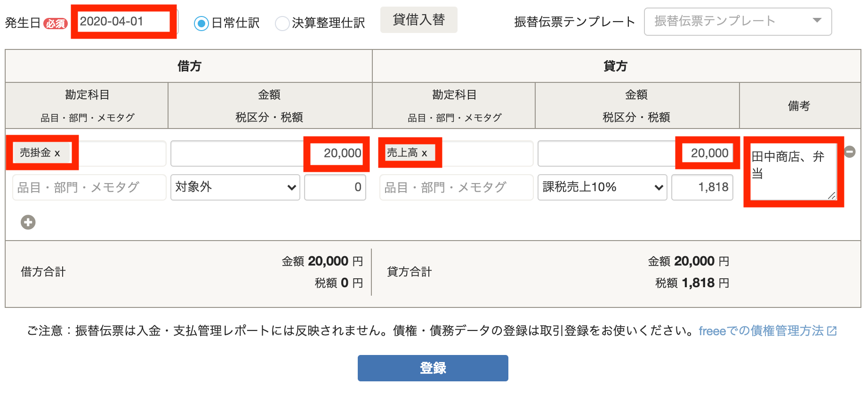Click the credit 品目・部門・メモタグ field
The image size is (868, 403).
(x=457, y=187)
